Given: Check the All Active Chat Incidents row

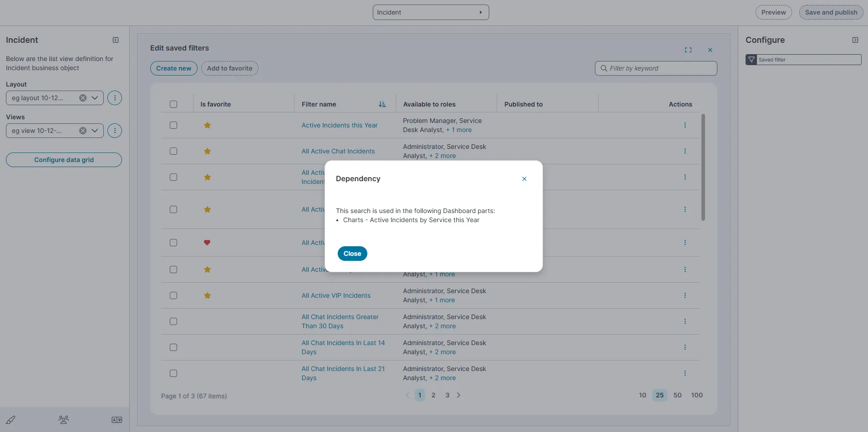Looking at the screenshot, I should point(173,151).
